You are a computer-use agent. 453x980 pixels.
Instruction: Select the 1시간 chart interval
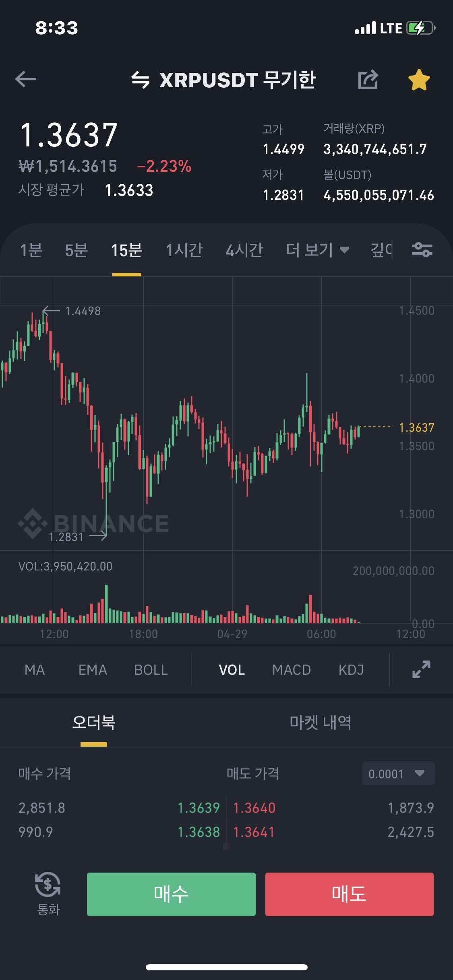(184, 250)
